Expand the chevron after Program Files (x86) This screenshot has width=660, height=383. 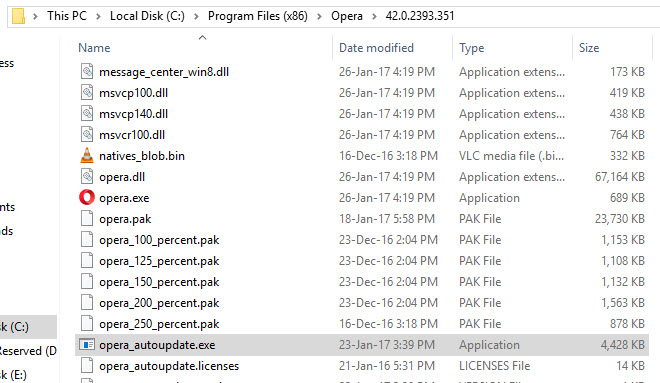click(319, 16)
